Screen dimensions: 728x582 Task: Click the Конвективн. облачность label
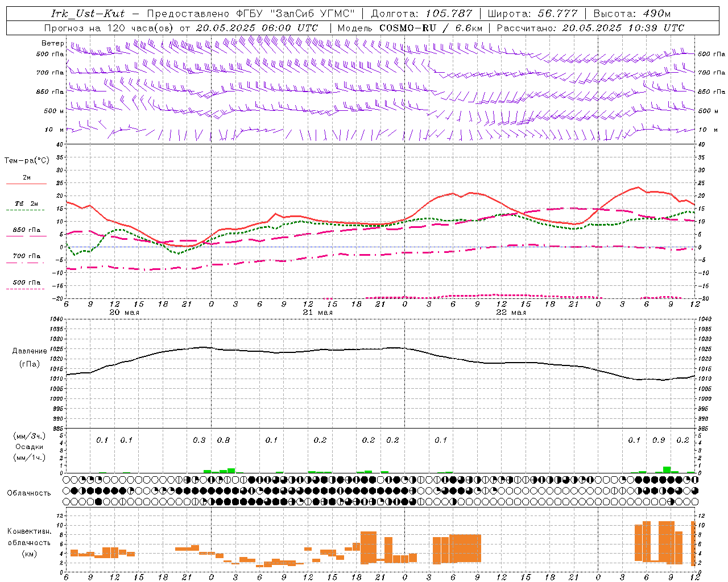[x=29, y=537]
